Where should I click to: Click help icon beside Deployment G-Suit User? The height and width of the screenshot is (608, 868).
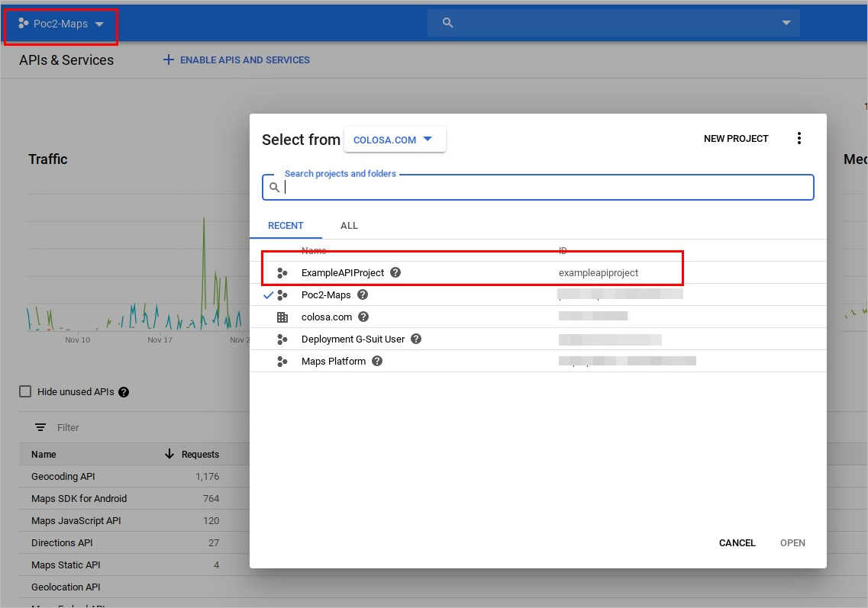416,339
